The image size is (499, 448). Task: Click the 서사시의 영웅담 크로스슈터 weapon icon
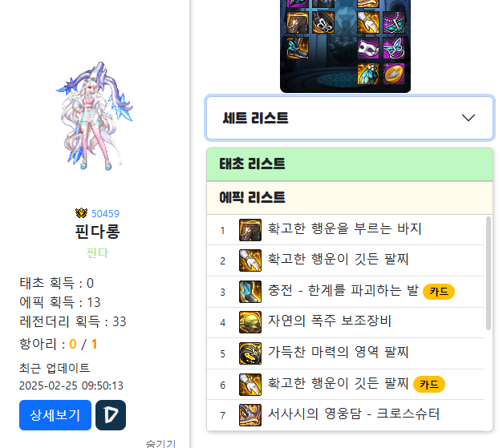(250, 415)
